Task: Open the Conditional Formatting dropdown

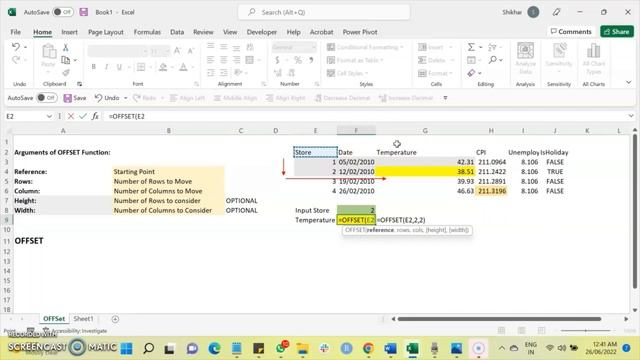Action: tap(365, 47)
